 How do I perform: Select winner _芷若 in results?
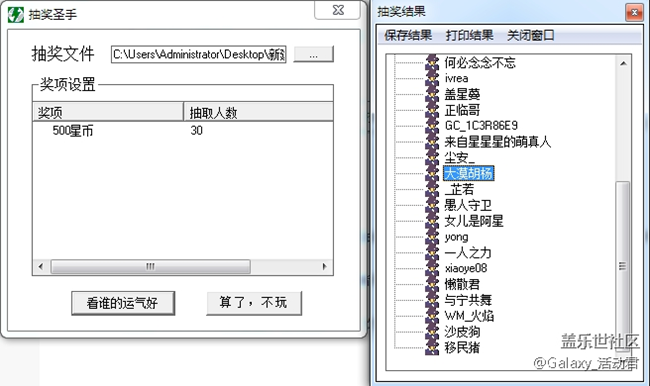pyautogui.click(x=459, y=189)
